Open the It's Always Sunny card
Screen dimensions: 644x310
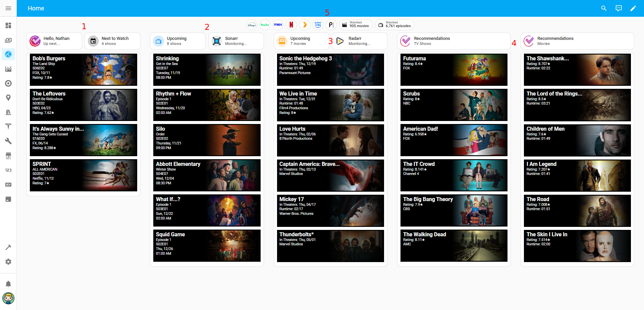click(x=84, y=140)
